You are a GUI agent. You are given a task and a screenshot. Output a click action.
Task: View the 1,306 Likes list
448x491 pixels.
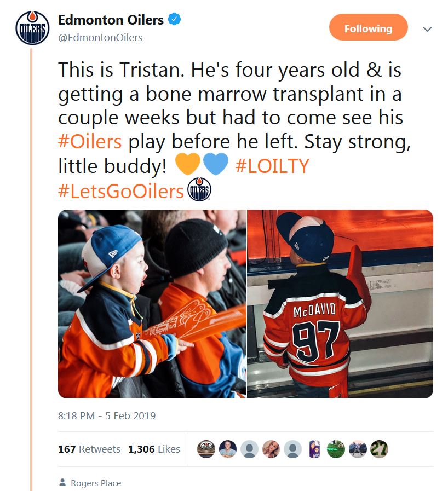(154, 449)
